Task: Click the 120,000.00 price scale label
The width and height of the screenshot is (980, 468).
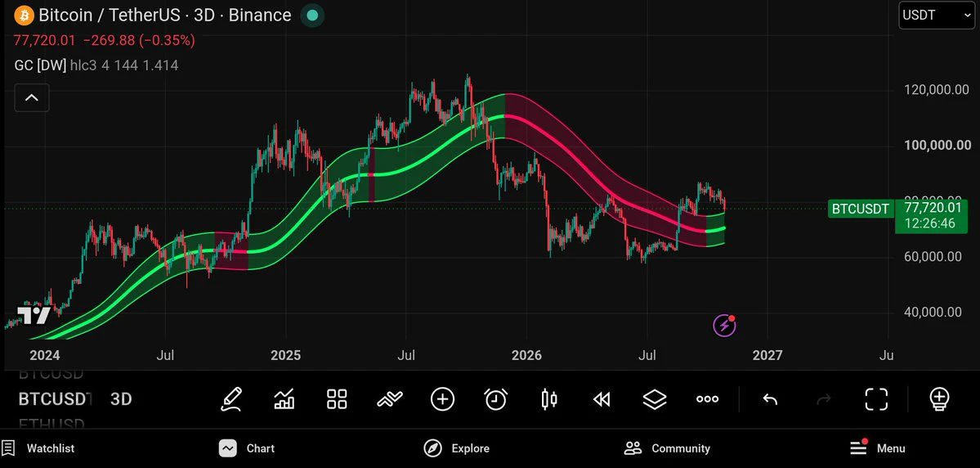Action: (x=936, y=90)
